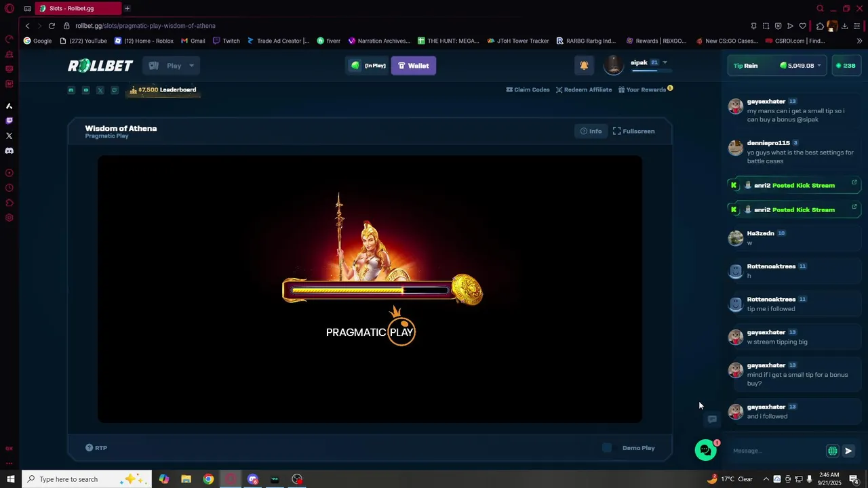
Task: Expand the Play games dropdown
Action: click(172, 66)
